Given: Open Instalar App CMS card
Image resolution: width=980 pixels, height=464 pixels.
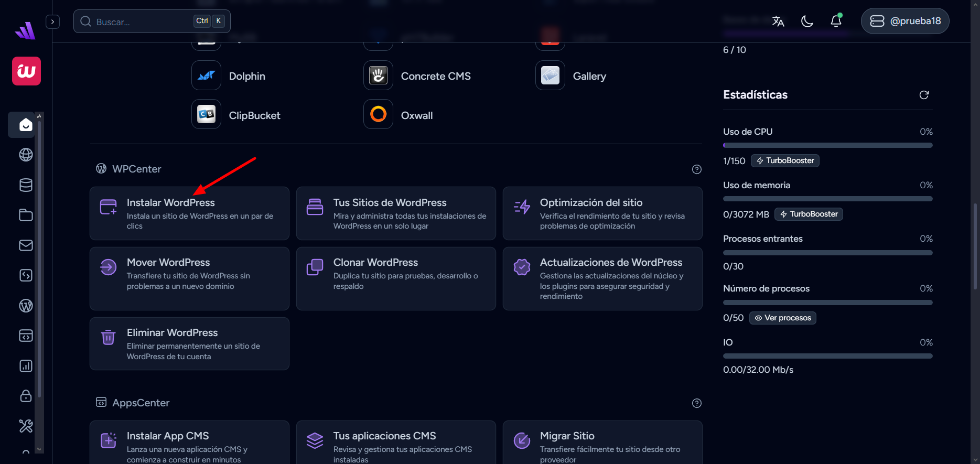Looking at the screenshot, I should coord(189,443).
